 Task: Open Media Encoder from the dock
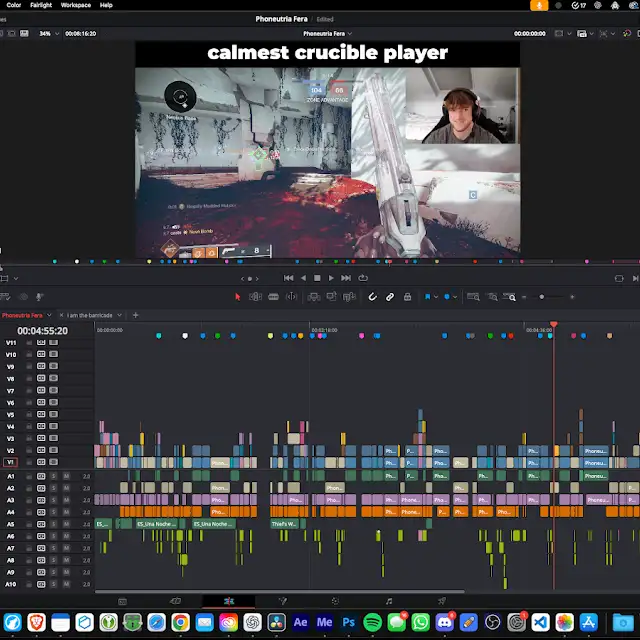324,622
